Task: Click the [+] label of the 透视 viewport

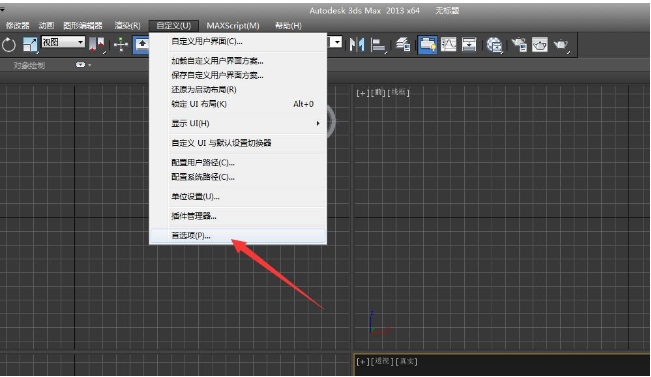Action: [x=362, y=362]
